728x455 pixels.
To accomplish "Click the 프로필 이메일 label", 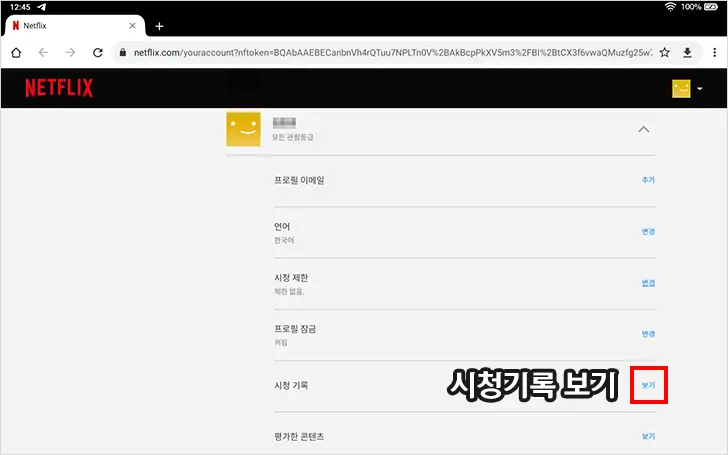I will click(x=299, y=180).
